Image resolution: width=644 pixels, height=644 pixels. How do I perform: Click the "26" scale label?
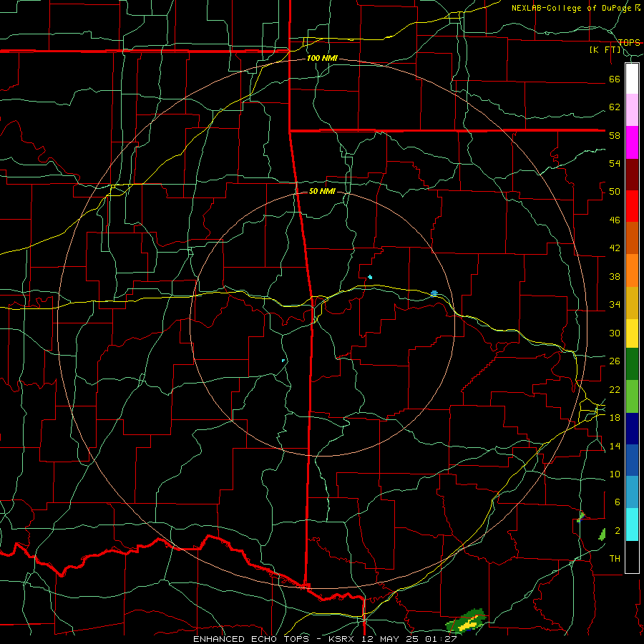pyautogui.click(x=615, y=361)
